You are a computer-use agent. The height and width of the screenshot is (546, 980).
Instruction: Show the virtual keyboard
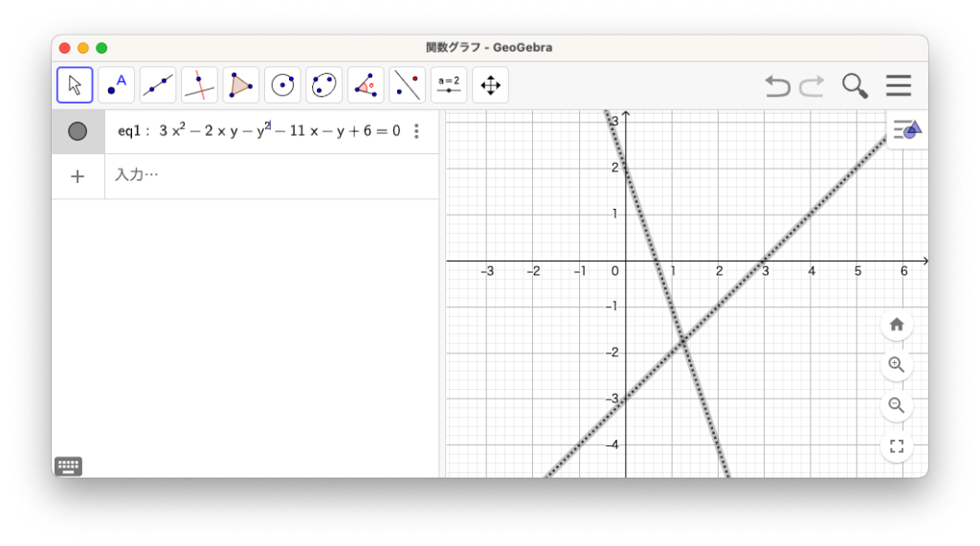[68, 466]
